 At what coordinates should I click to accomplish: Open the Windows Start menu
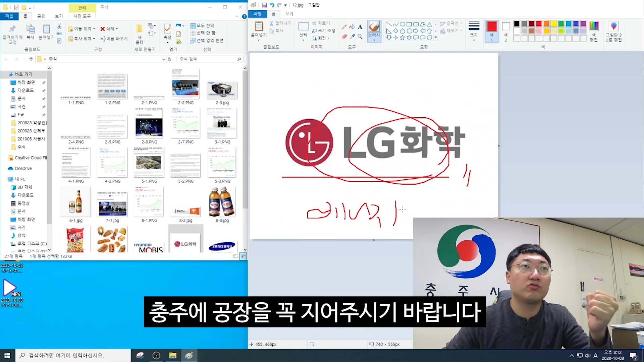(7, 355)
